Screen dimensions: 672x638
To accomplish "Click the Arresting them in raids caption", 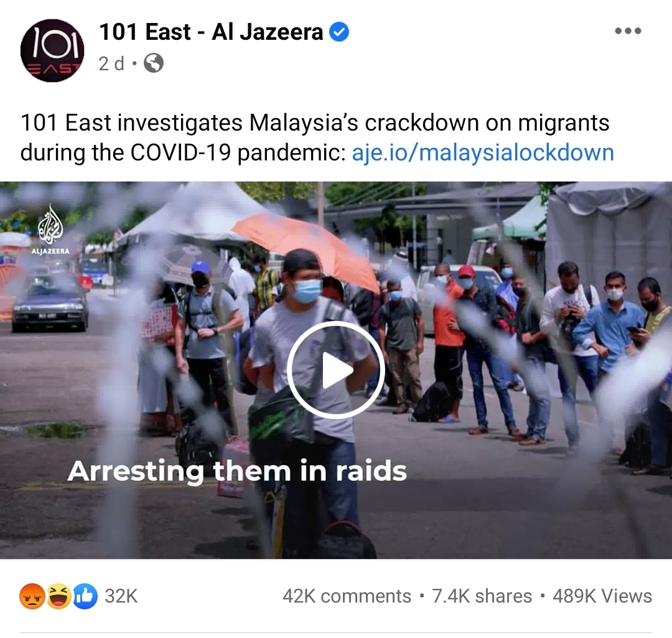I will pyautogui.click(x=237, y=471).
